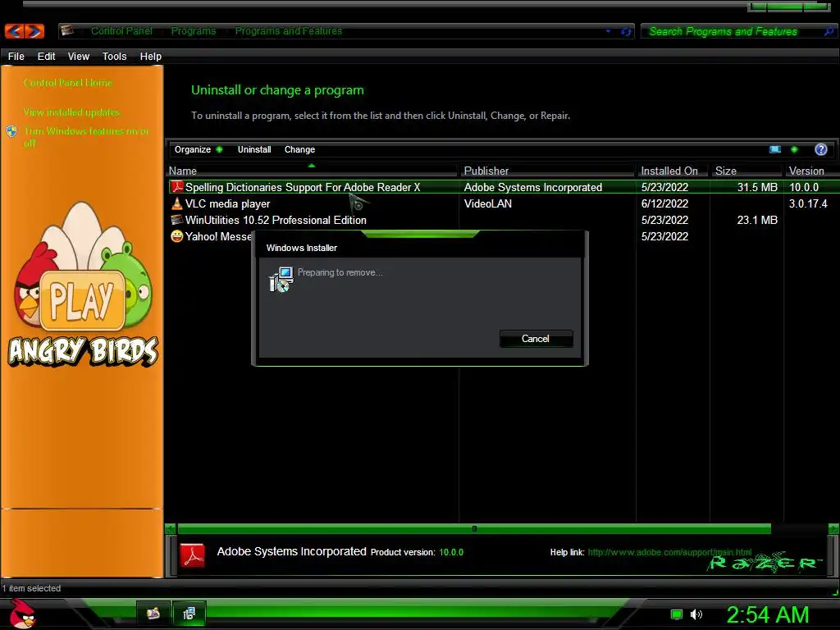Open the Tools menu
The image size is (840, 630).
114,57
